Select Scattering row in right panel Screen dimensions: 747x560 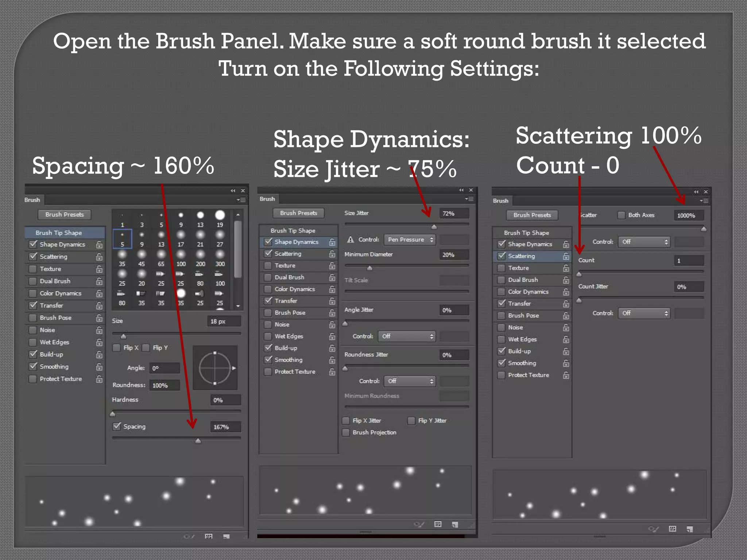(x=532, y=256)
